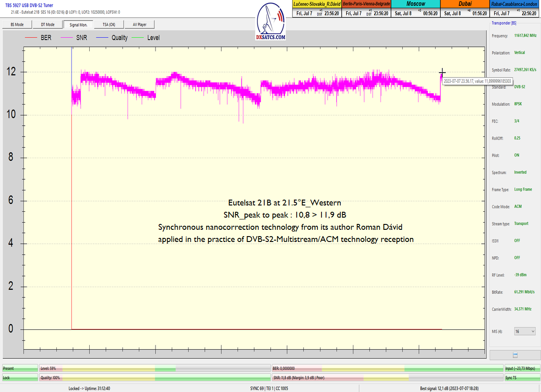Click the Sync TS indicator
Screen dimensions: 541x392
pyautogui.click(x=521, y=378)
